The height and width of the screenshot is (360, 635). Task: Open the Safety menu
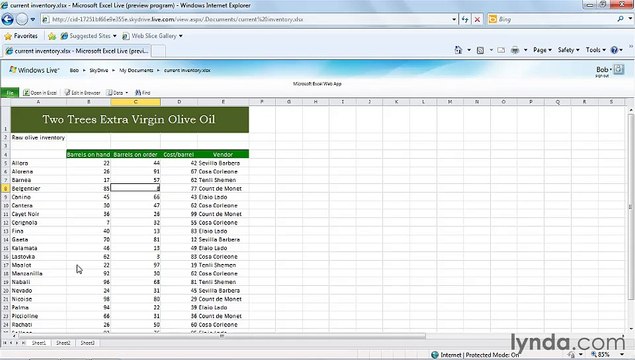coord(569,50)
